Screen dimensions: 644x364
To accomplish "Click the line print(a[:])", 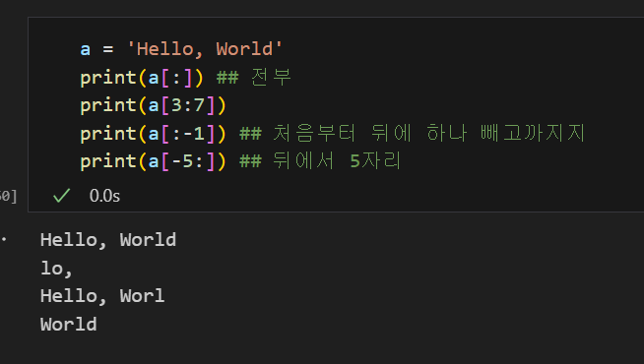I will (x=141, y=77).
